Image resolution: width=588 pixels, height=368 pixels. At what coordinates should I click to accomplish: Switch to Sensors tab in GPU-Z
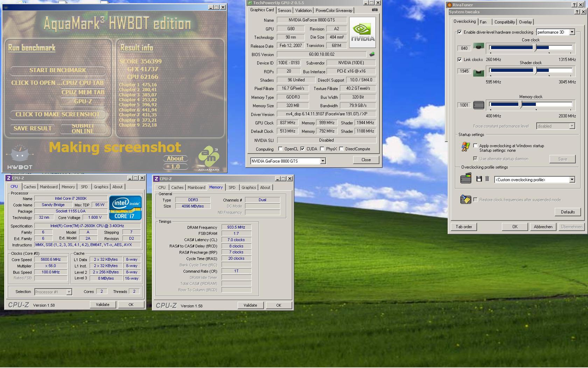click(285, 11)
